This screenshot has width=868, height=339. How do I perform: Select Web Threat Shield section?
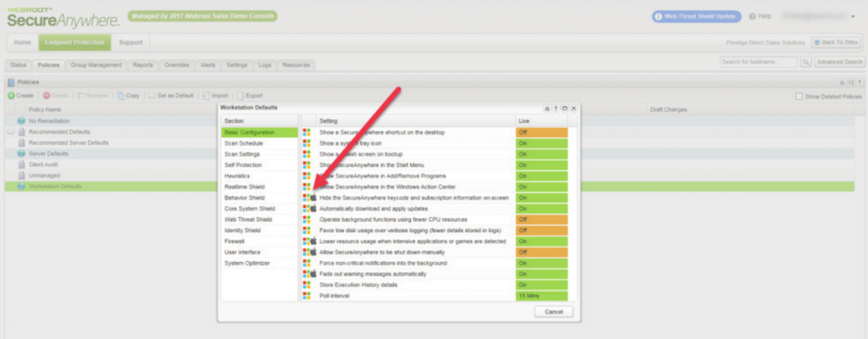click(x=259, y=220)
